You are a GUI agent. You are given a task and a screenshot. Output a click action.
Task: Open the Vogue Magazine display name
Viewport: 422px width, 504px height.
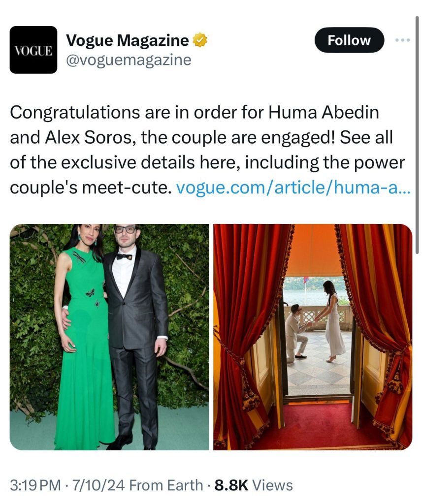tap(128, 40)
